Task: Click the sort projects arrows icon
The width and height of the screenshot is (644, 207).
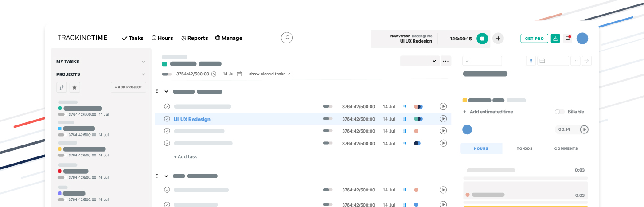Action: pyautogui.click(x=62, y=87)
